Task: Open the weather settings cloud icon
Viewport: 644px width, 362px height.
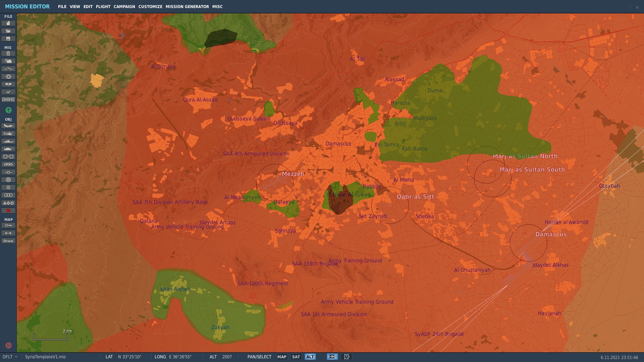Action: pos(8,61)
